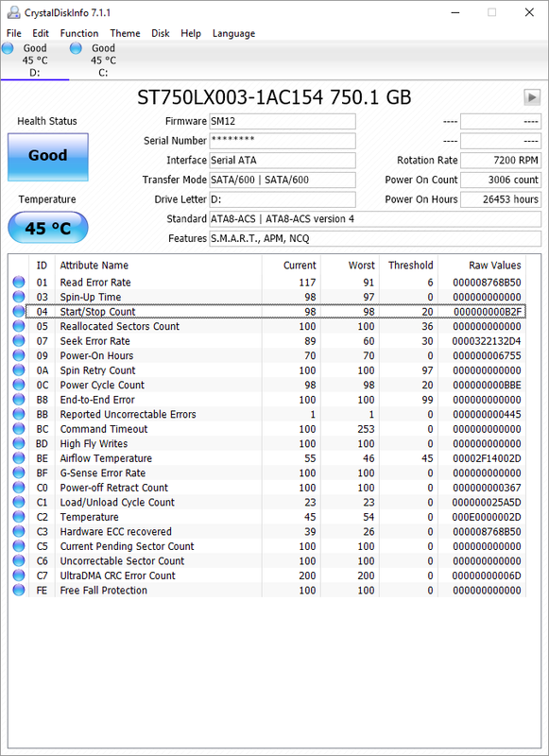Open the Theme menu

point(125,33)
